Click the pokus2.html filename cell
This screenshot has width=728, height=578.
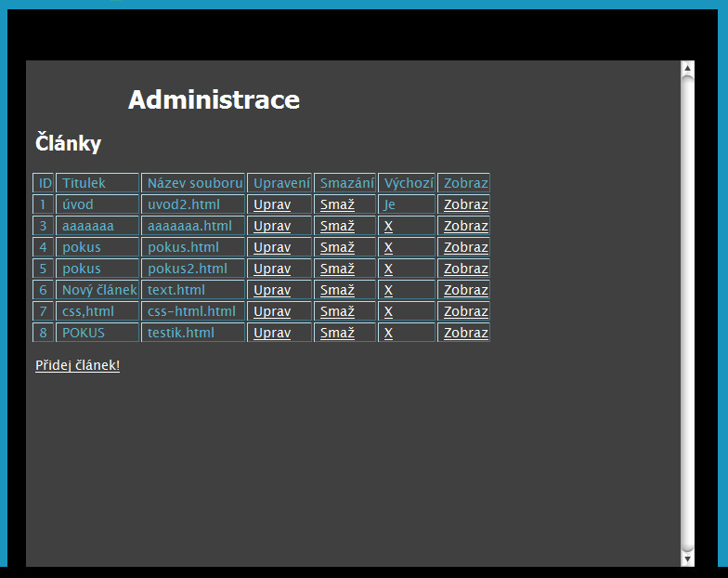coord(193,269)
